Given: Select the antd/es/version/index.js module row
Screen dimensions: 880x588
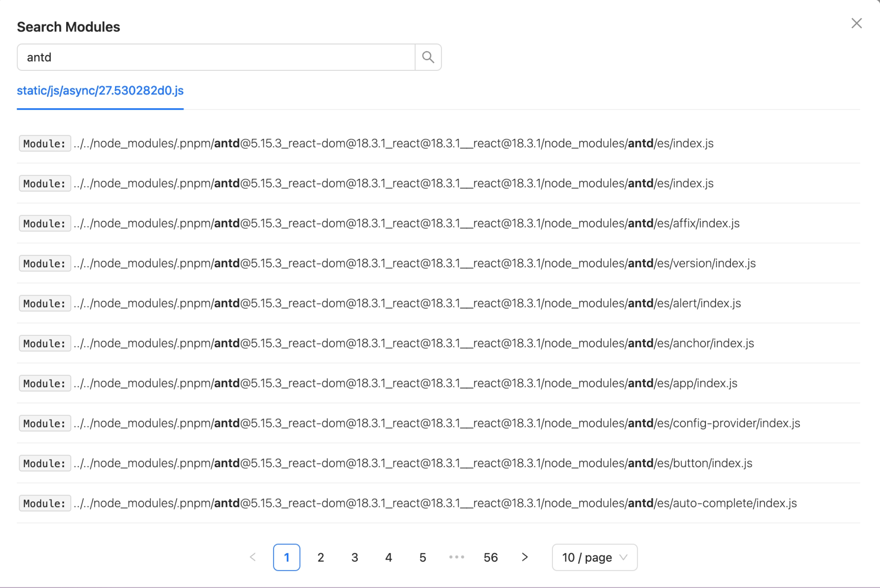Looking at the screenshot, I should 438,263.
